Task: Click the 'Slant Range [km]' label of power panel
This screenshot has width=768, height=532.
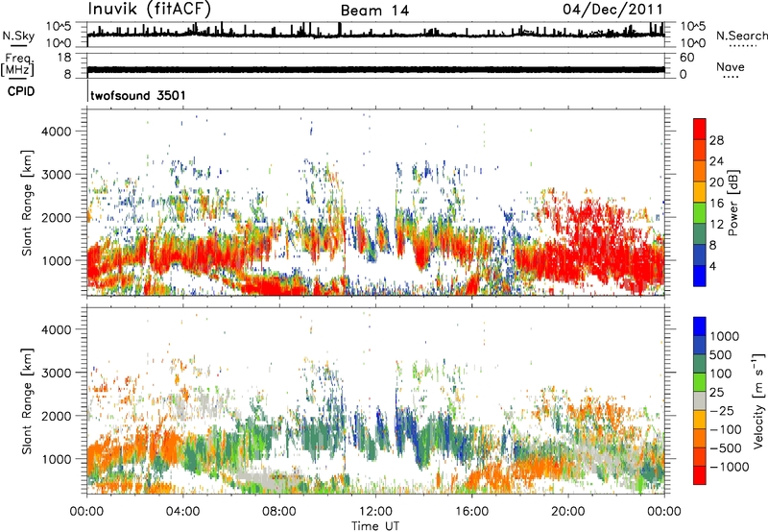Action: click(x=27, y=203)
